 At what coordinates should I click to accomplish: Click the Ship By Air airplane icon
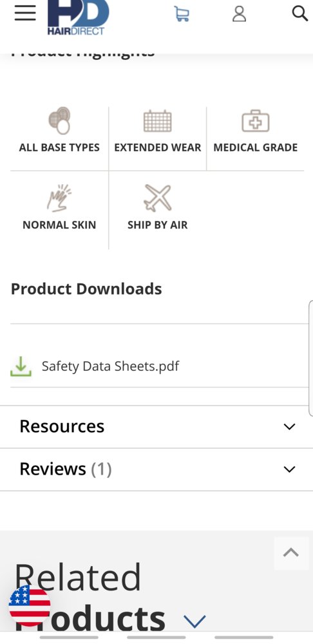[x=157, y=198]
